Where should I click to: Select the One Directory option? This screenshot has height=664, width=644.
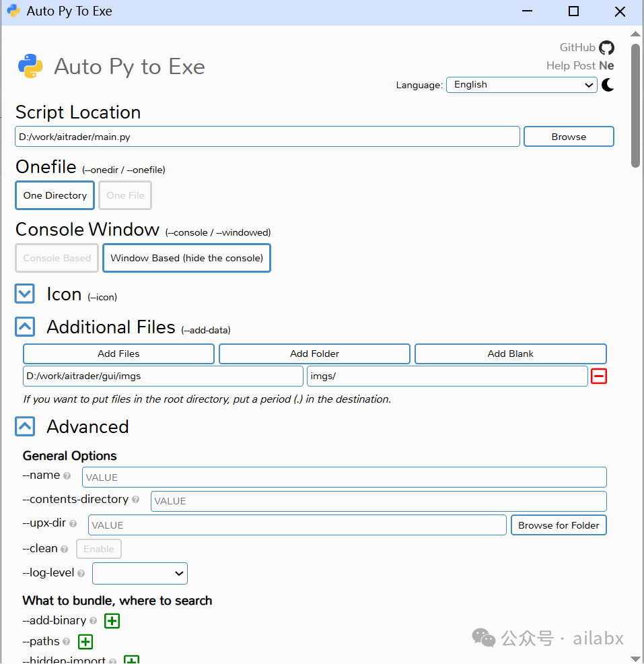55,195
